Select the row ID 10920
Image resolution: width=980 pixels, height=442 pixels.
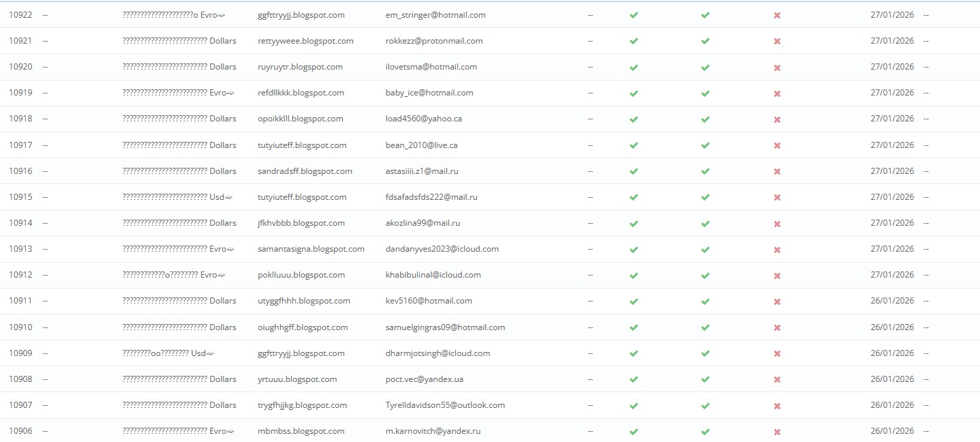20,67
